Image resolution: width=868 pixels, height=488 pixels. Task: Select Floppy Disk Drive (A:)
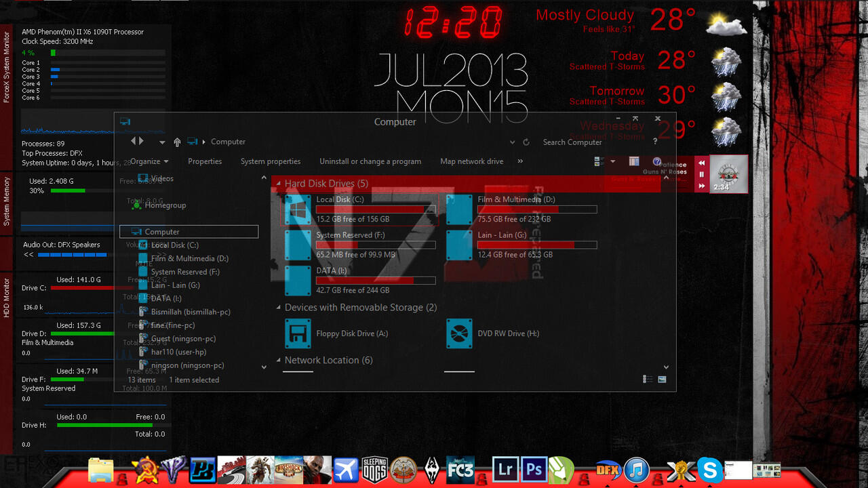coord(361,333)
